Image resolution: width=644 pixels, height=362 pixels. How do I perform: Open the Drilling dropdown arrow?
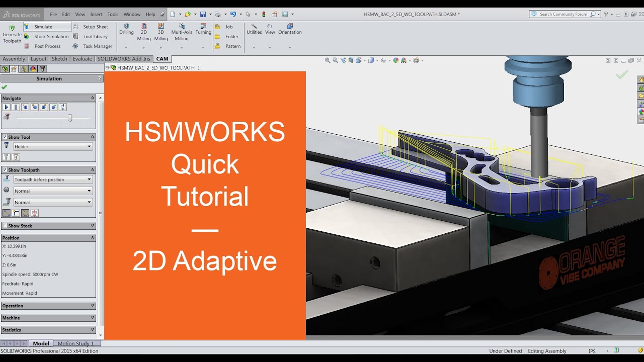coord(126,48)
